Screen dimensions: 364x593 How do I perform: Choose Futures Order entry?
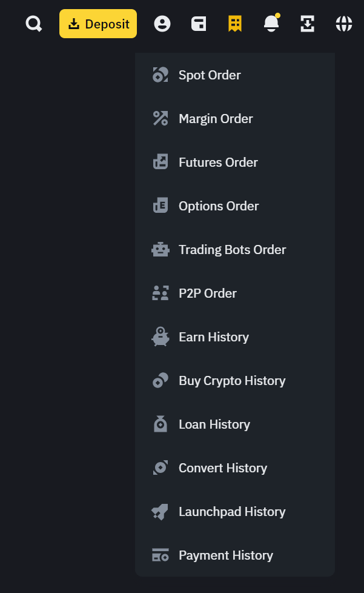pos(235,162)
